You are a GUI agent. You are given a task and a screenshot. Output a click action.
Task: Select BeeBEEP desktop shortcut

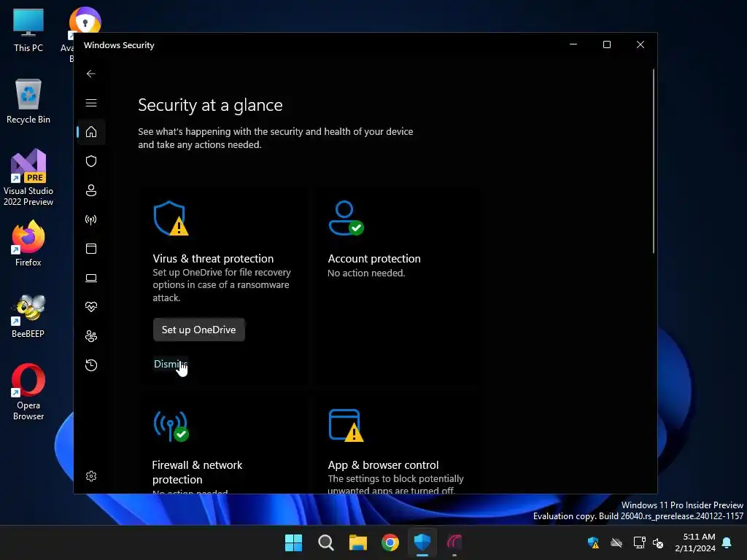point(28,316)
